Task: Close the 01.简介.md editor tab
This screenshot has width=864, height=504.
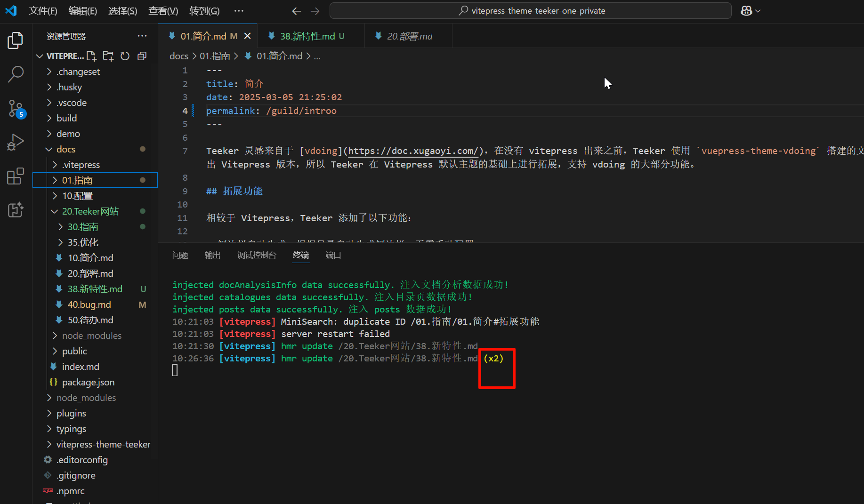Action: pyautogui.click(x=247, y=36)
